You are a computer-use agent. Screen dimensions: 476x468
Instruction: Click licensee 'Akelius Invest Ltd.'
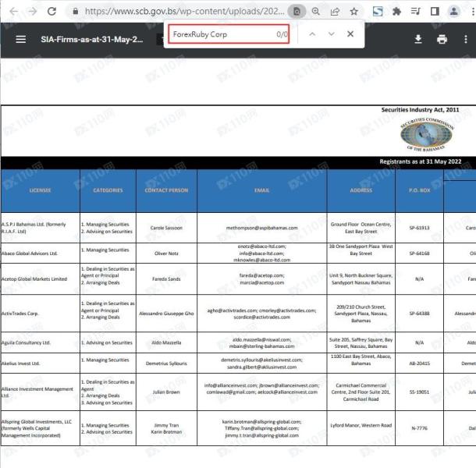click(x=20, y=363)
